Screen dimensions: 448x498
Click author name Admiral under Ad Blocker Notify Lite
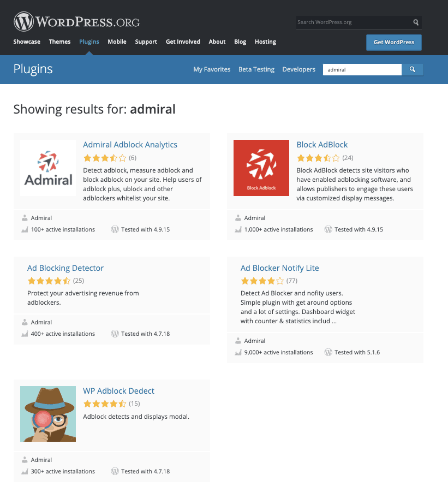coord(254,341)
